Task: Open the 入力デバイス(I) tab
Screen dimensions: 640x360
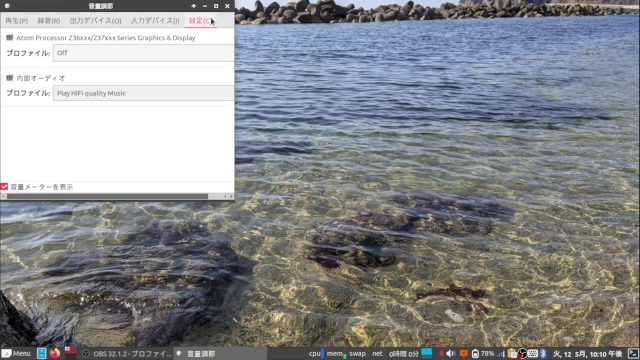Action: (x=155, y=20)
